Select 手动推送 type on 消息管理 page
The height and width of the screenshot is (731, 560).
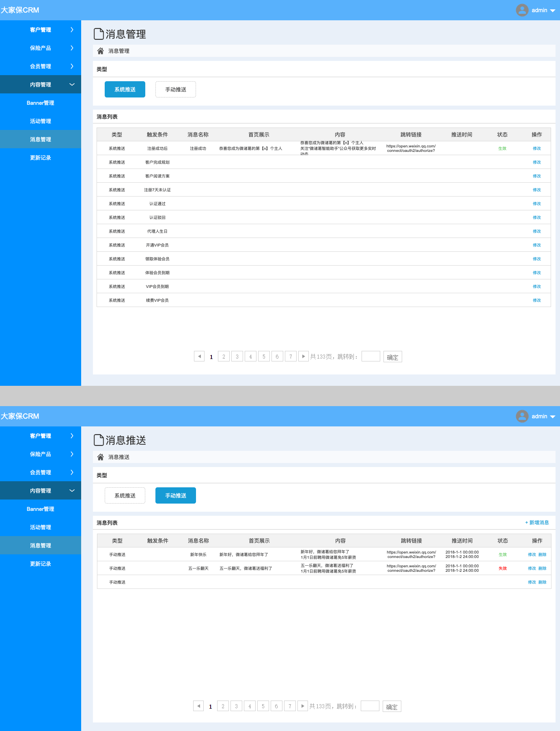[176, 89]
